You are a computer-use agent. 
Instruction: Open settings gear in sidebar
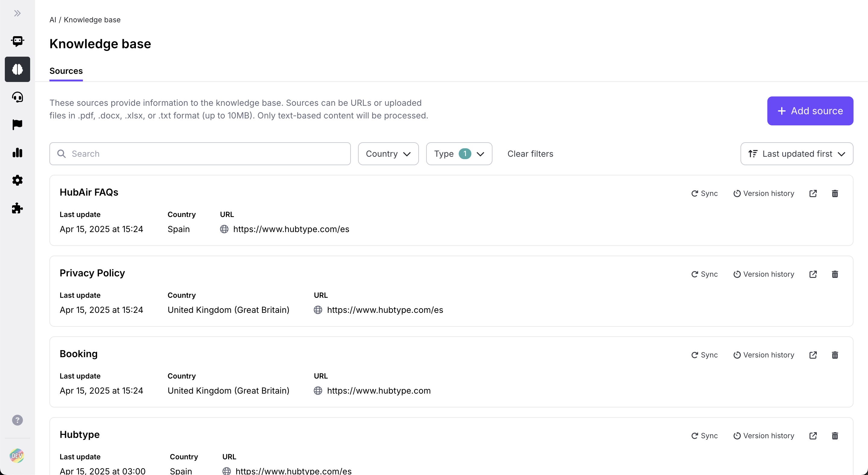(17, 180)
